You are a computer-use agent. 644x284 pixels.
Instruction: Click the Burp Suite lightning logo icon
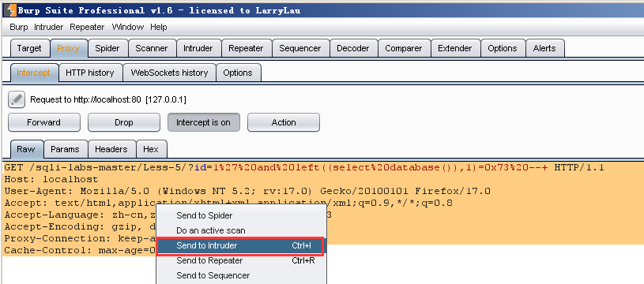(x=9, y=9)
